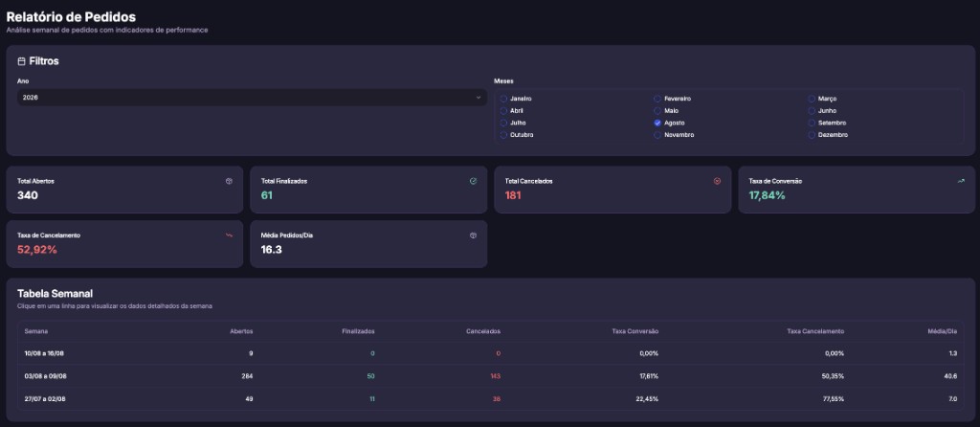Click the 50 Finalizados cell

click(x=371, y=375)
